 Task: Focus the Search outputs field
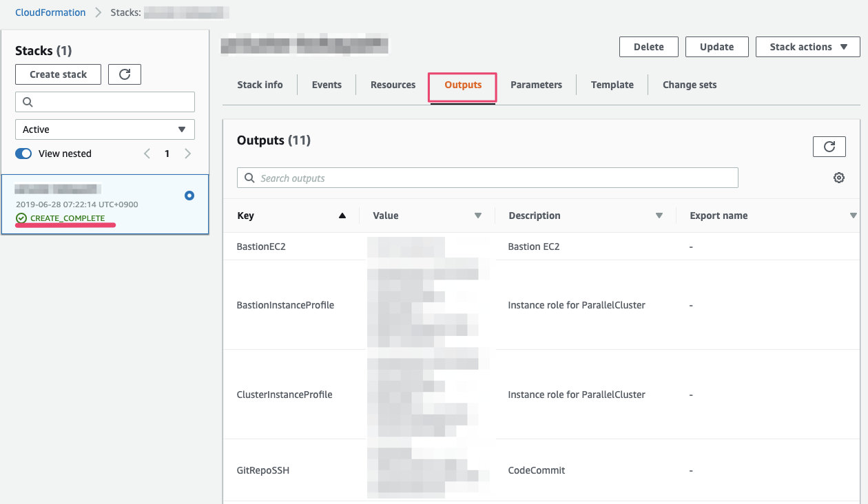tap(487, 178)
